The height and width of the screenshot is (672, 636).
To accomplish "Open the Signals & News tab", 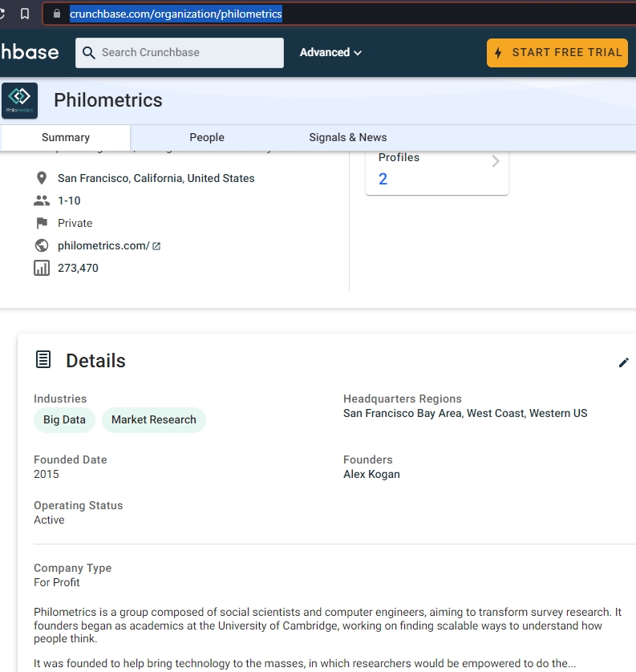I will [348, 138].
